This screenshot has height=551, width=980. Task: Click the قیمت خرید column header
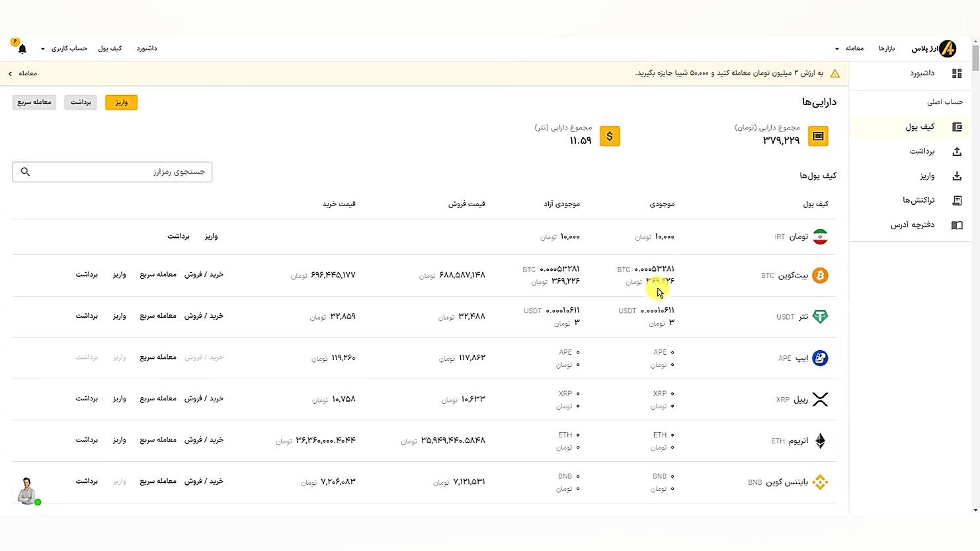tap(339, 203)
